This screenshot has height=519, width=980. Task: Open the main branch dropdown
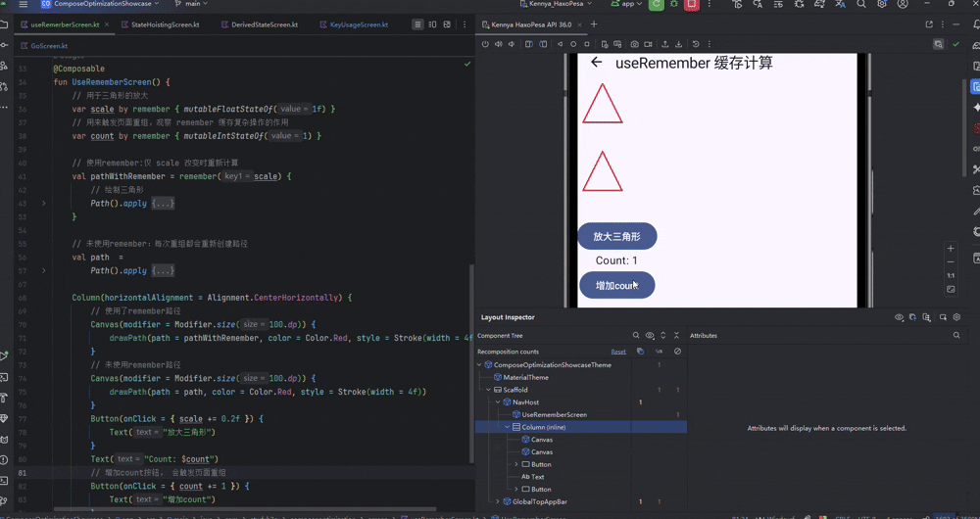point(191,4)
